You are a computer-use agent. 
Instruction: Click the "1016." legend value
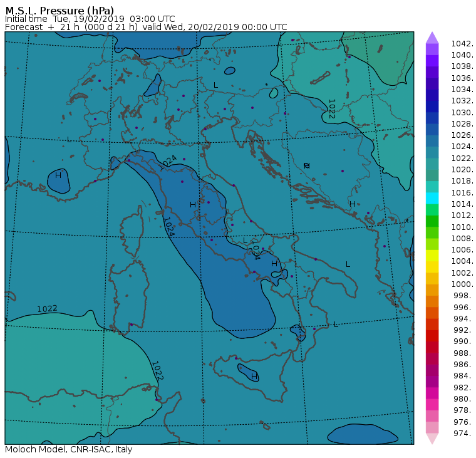(462, 193)
